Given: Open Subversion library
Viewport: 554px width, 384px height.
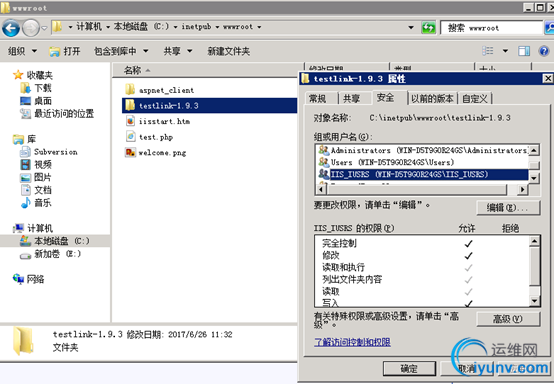Looking at the screenshot, I should (x=49, y=152).
